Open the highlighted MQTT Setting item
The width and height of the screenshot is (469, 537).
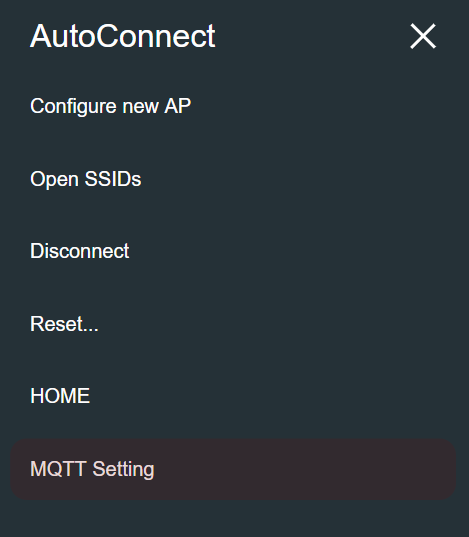(x=233, y=469)
